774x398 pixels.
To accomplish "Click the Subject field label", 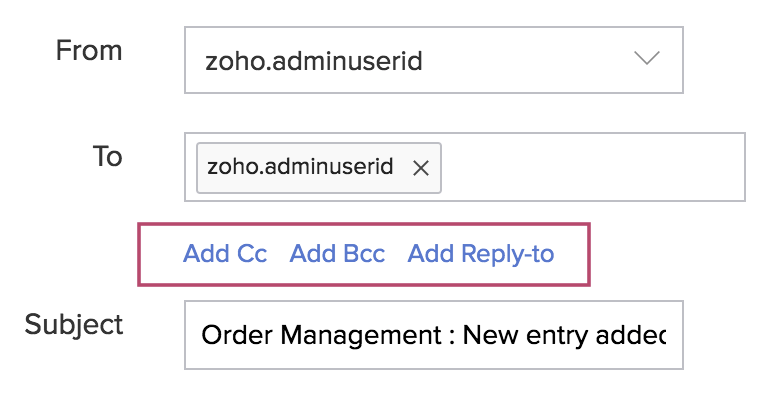I will click(74, 325).
